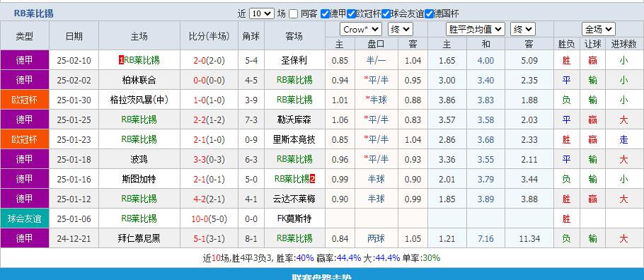Toggle the 同客 checkbox

pos(293,13)
